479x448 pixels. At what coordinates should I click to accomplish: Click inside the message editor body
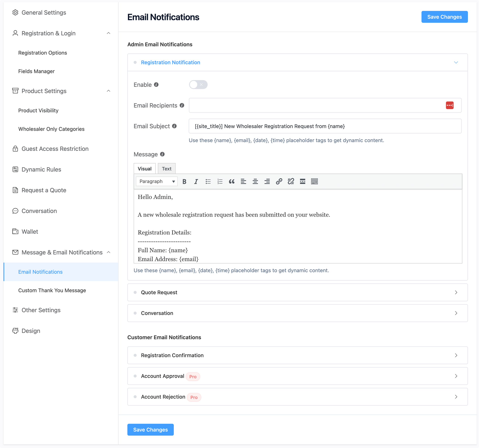pos(298,226)
